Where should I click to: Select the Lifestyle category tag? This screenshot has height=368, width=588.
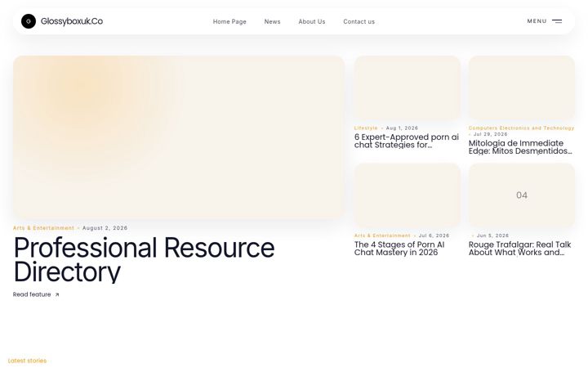[366, 128]
